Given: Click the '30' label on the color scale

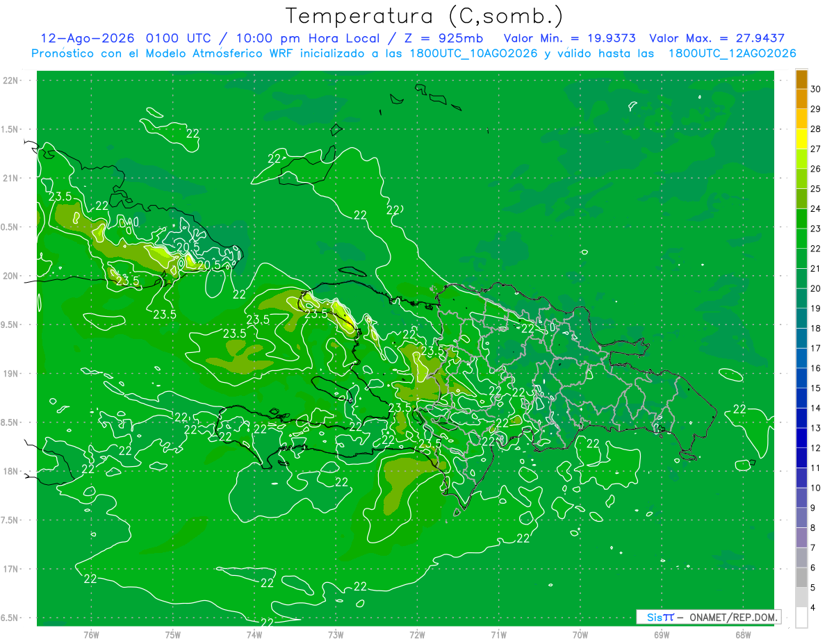Looking at the screenshot, I should tap(816, 90).
